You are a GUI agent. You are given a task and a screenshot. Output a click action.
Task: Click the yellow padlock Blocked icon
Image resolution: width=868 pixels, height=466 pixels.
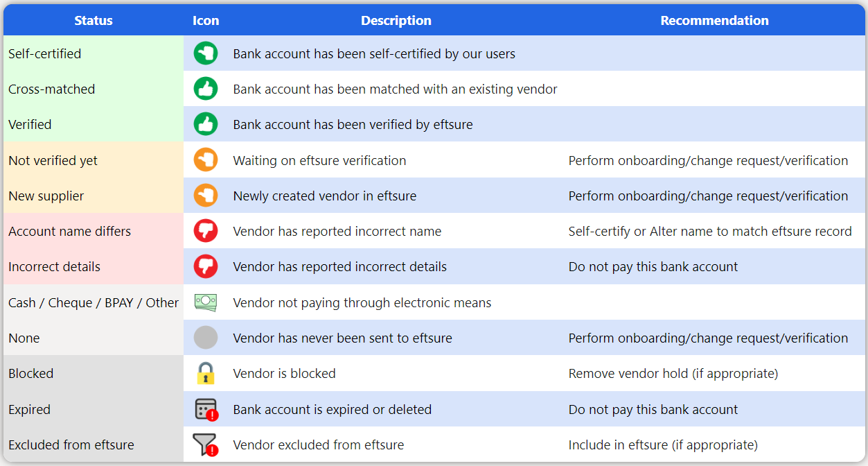tap(206, 373)
